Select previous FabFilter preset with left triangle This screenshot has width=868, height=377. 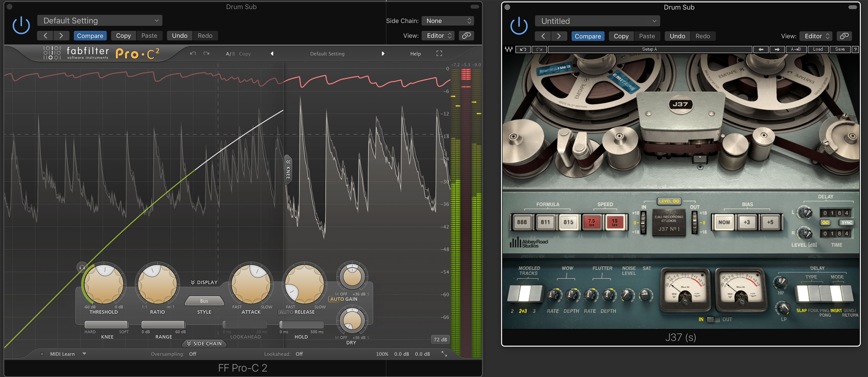(x=272, y=53)
